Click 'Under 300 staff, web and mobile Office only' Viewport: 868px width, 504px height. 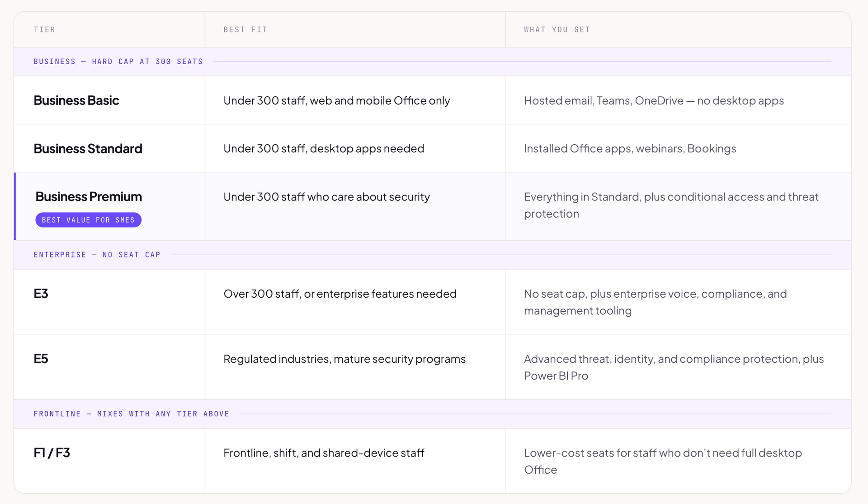coord(337,100)
